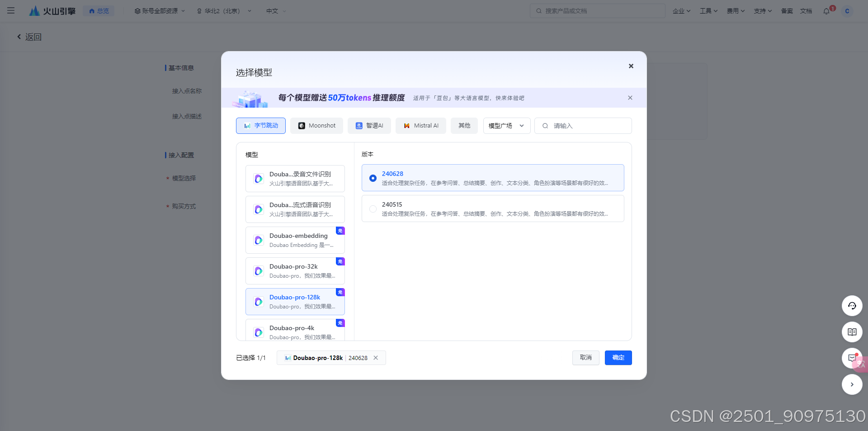This screenshot has width=868, height=431.
Task: Focus the 请输入 model search field
Action: point(583,126)
